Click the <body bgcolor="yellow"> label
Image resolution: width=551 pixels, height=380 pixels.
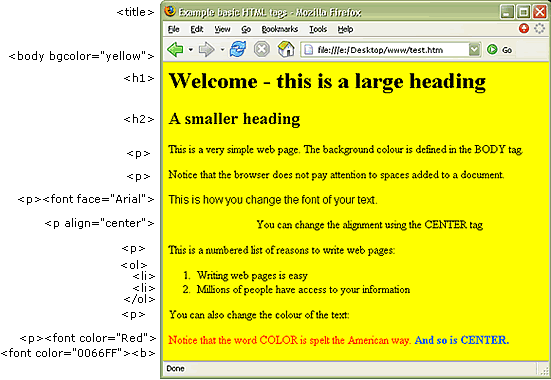(82, 56)
